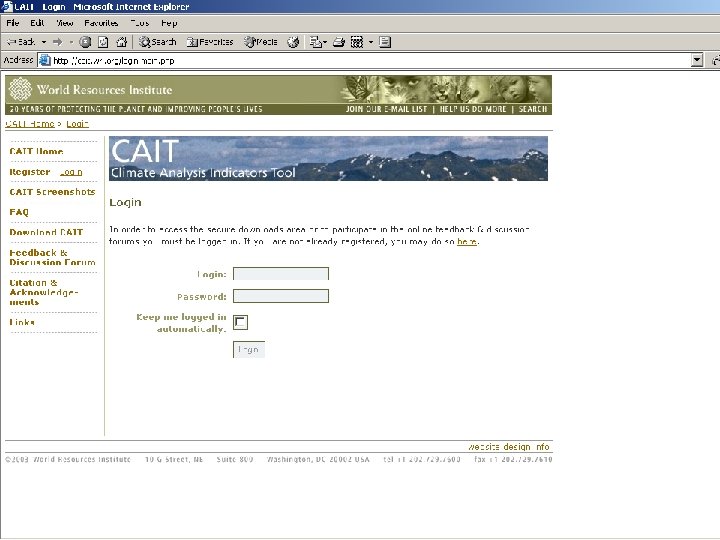This screenshot has width=720, height=540.
Task: Click JOIN OUR E-MAIL LIST link
Action: coord(386,109)
